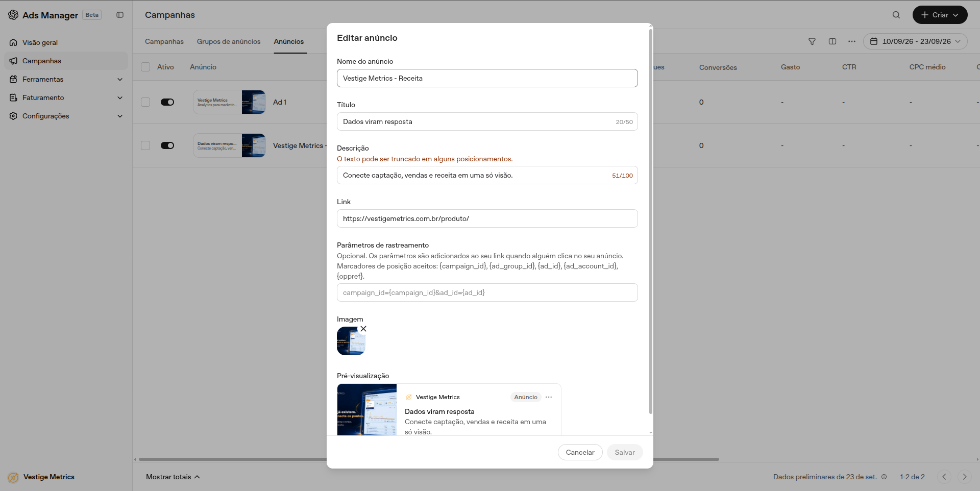Edit the Link URL field
This screenshot has width=980, height=491.
487,218
